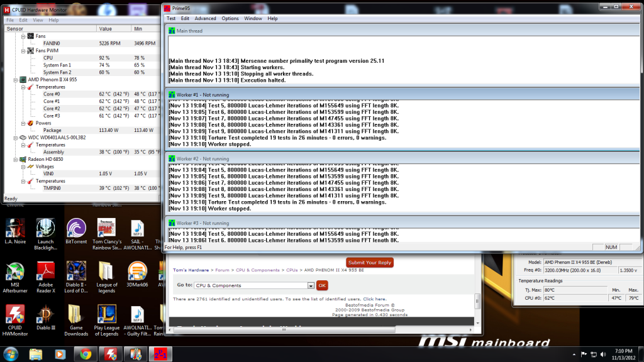
Task: Collapse the AMD Phenom II X4 955 node
Action: coord(16,80)
